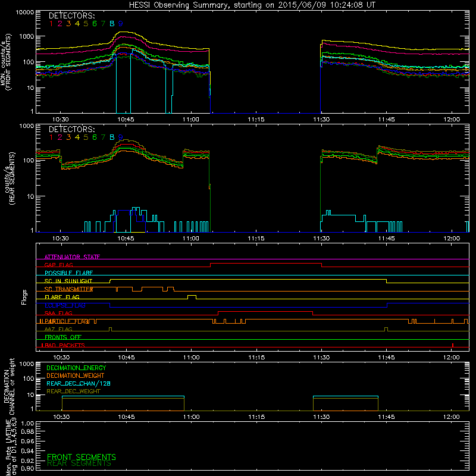This screenshot has width=476, height=476.
Task: Click the FRONT SEGMENTS livetime label
Action: (x=82, y=457)
